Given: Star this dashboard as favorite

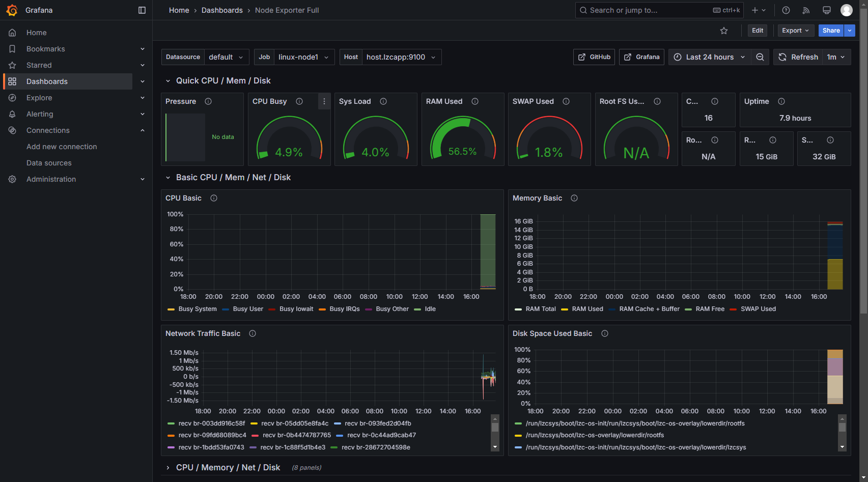Looking at the screenshot, I should (724, 31).
